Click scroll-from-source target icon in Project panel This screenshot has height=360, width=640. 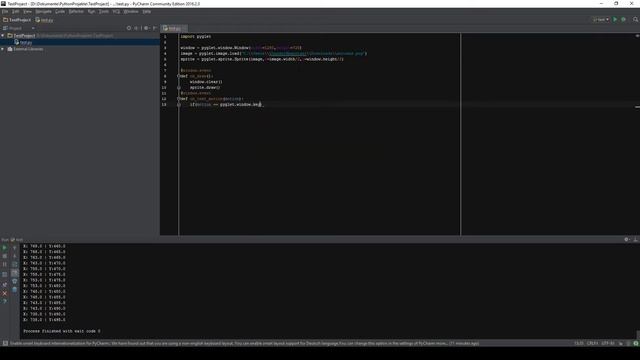[129, 28]
